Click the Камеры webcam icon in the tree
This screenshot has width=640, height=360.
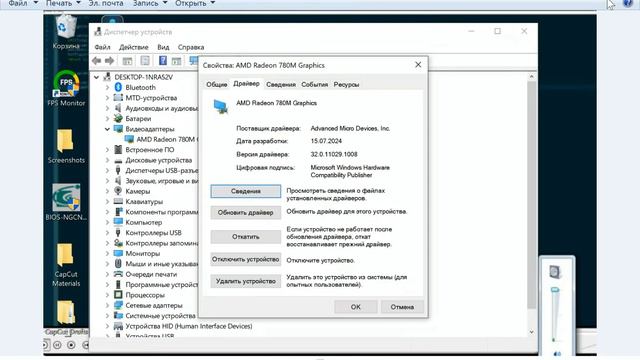118,191
